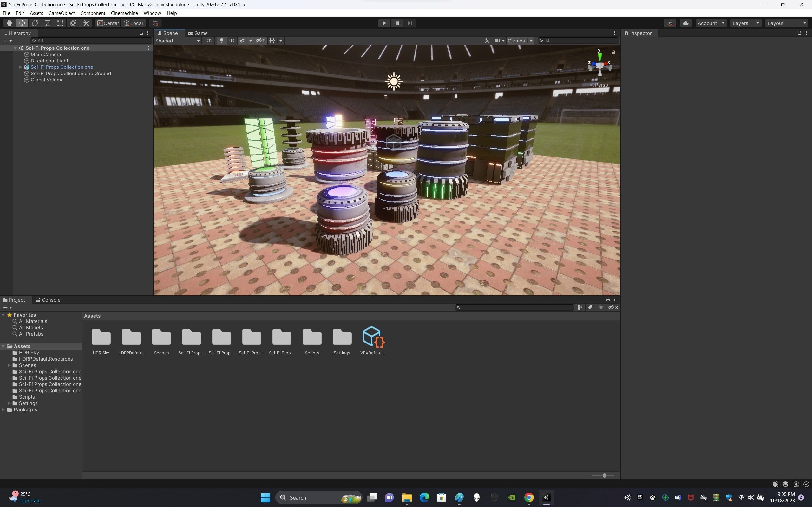Open the cloud services icon
The image size is (812, 507).
(x=685, y=23)
